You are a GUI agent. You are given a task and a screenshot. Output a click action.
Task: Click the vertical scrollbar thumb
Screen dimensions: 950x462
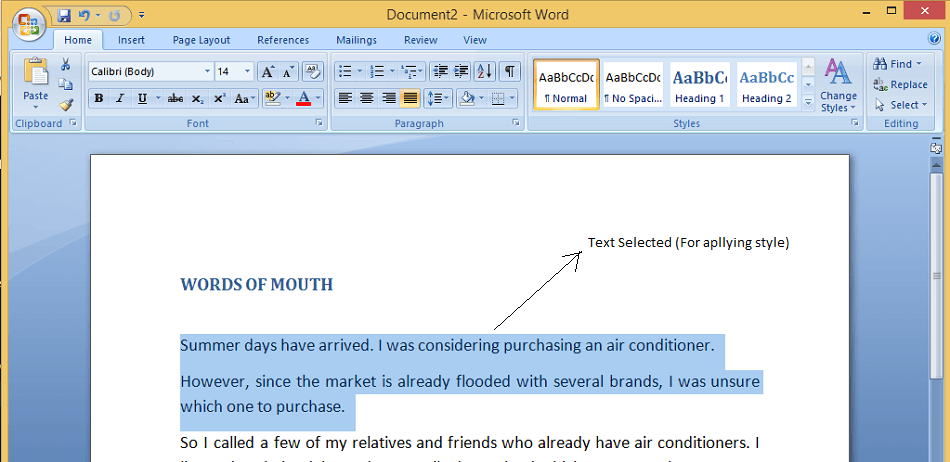(x=937, y=276)
